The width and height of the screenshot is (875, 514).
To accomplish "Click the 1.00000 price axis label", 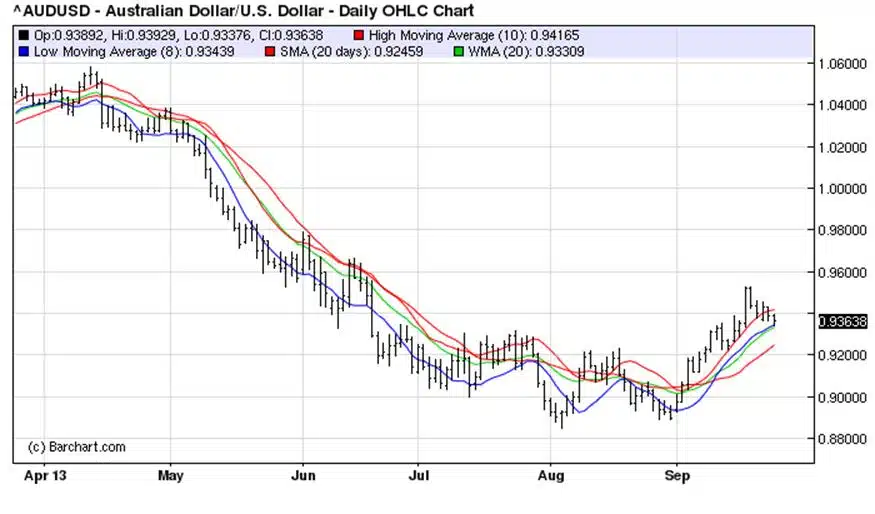I will pyautogui.click(x=844, y=189).
